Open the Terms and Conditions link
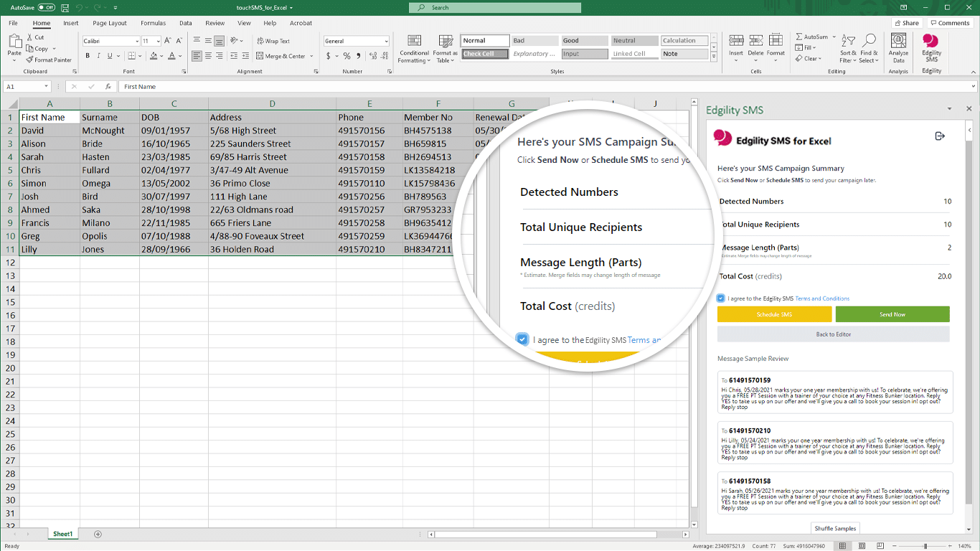 click(822, 298)
